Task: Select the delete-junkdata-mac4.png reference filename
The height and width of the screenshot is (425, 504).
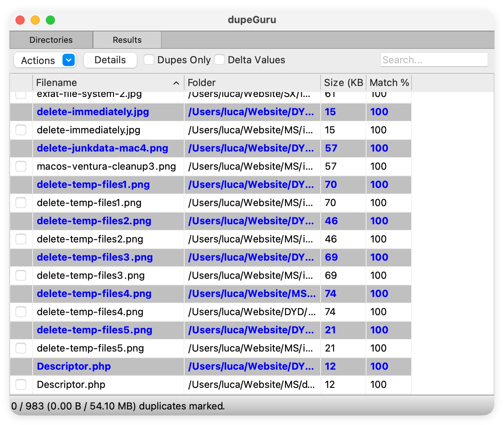Action: point(102,148)
